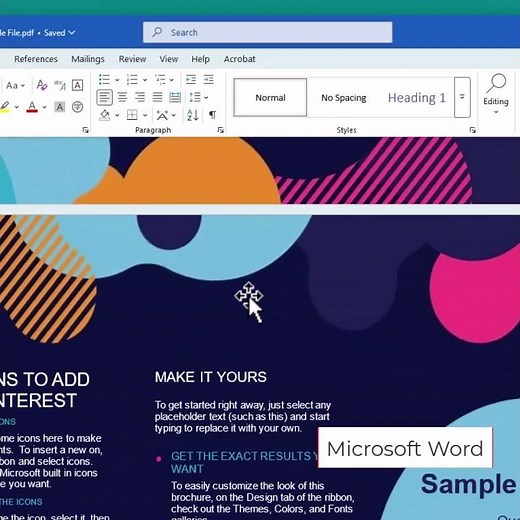This screenshot has width=520, height=520.
Task: Click the Change Case Aa button
Action: click(x=12, y=86)
